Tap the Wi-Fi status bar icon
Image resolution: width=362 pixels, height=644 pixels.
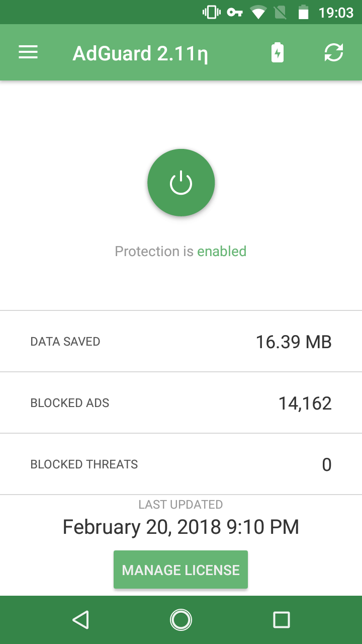[258, 12]
